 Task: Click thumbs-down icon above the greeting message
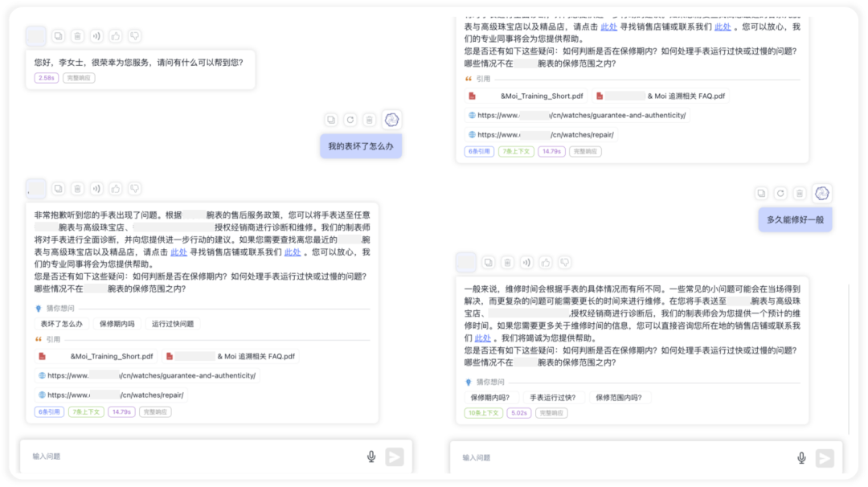click(x=134, y=36)
